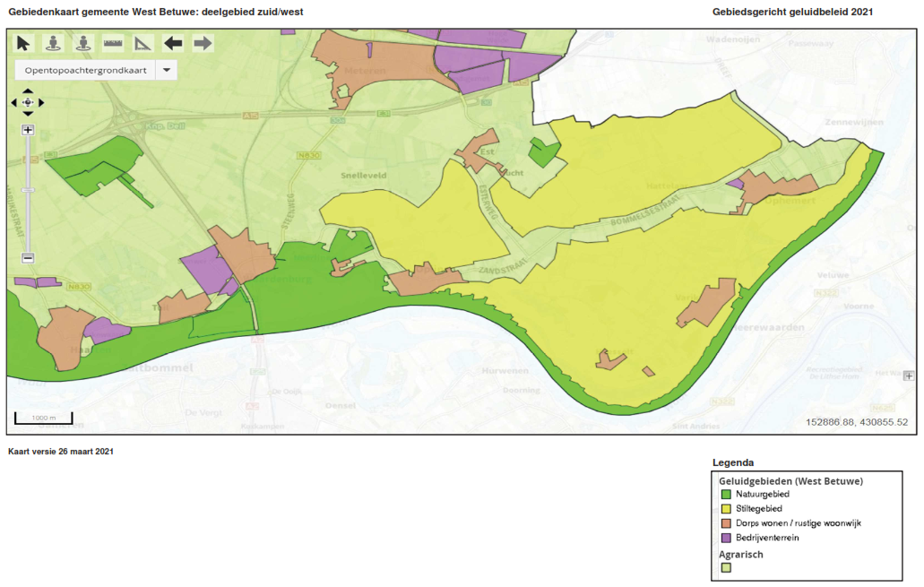Screen dimensions: 924x587
Task: Activate the triangle area measurement tool
Action: [x=143, y=43]
